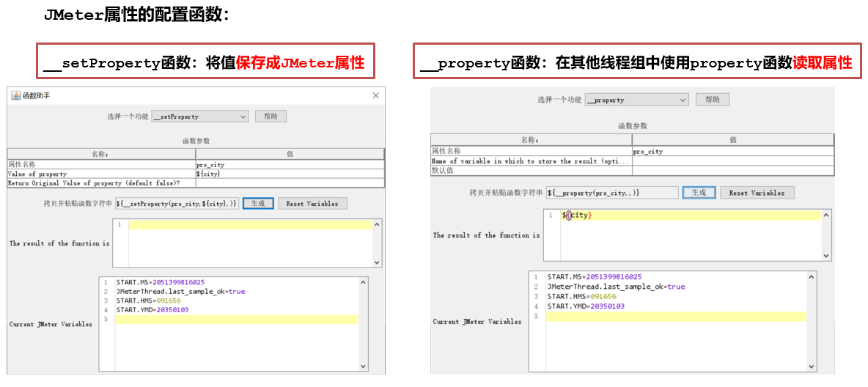Click left result area scroll up arrow
Viewport: 868px width, 387px height.
[377, 224]
